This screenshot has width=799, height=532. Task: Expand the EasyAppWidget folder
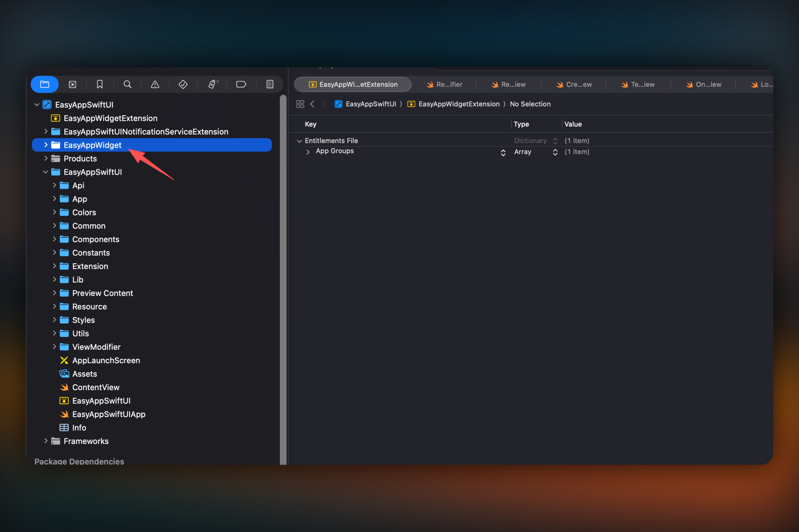[46, 145]
